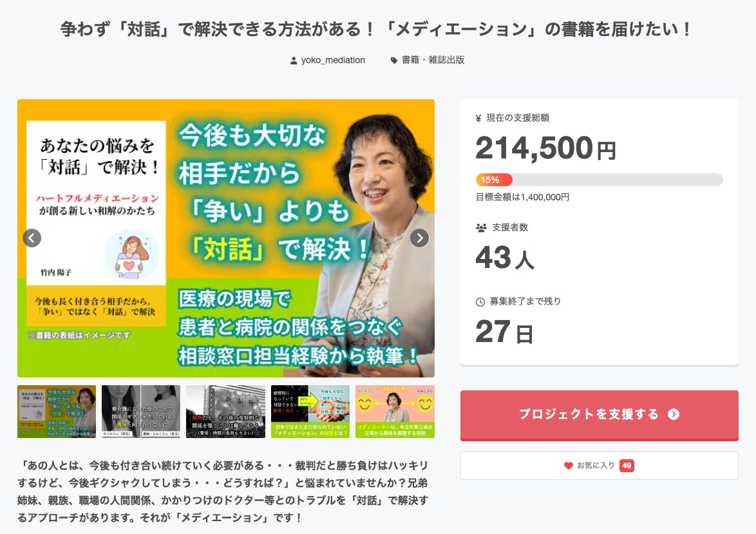
Task: Click the tag icon beside 書籍・雑誌出版
Action: (x=394, y=61)
